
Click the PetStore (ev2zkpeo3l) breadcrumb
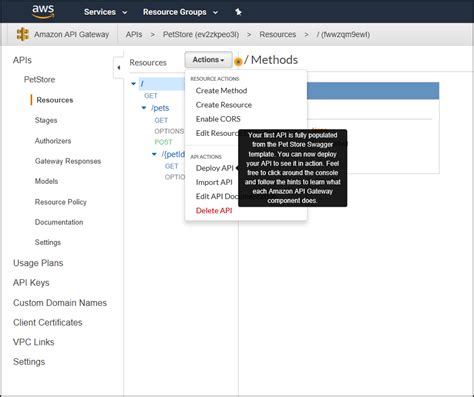click(201, 35)
